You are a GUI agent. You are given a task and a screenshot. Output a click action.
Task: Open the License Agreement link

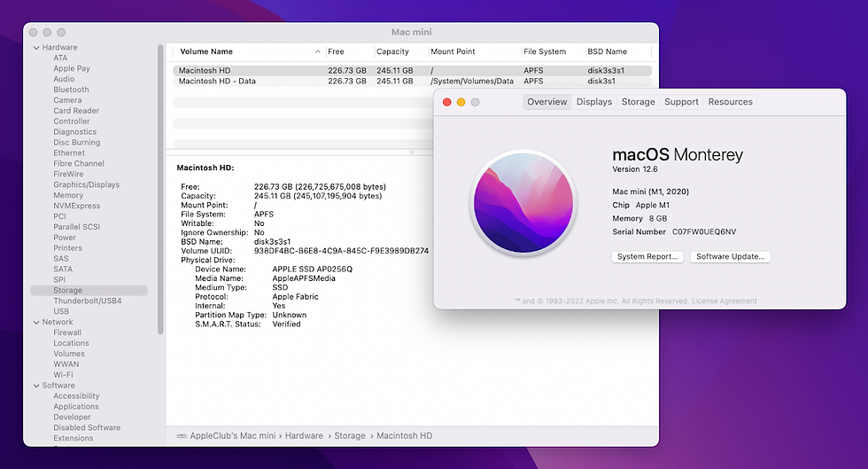[725, 301]
